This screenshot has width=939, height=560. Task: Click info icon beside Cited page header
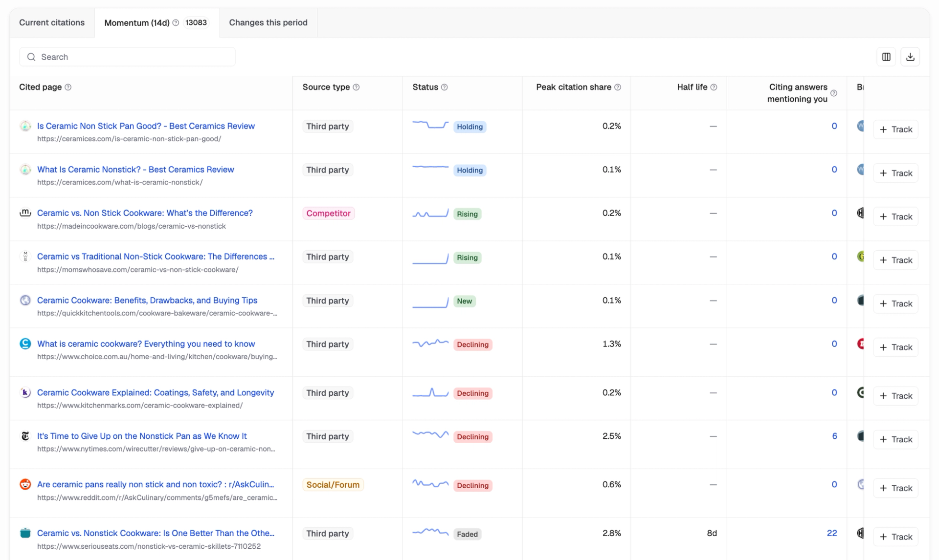[68, 87]
